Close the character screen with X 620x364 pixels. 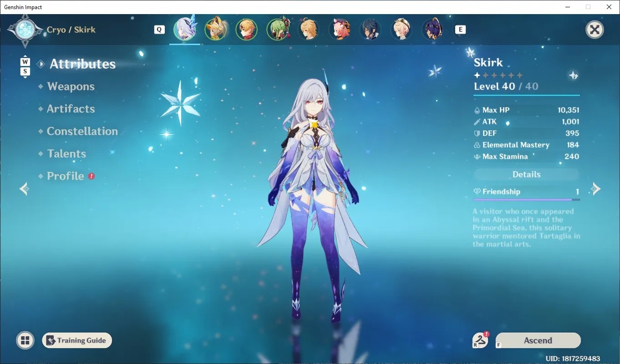(x=594, y=30)
